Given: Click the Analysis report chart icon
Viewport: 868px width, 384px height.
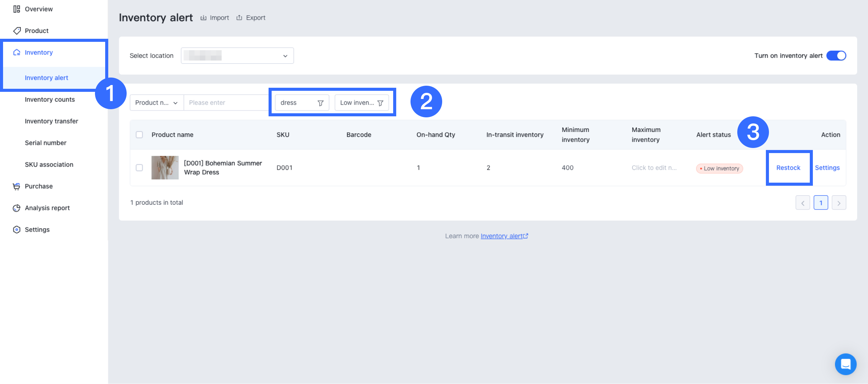Looking at the screenshot, I should point(16,208).
